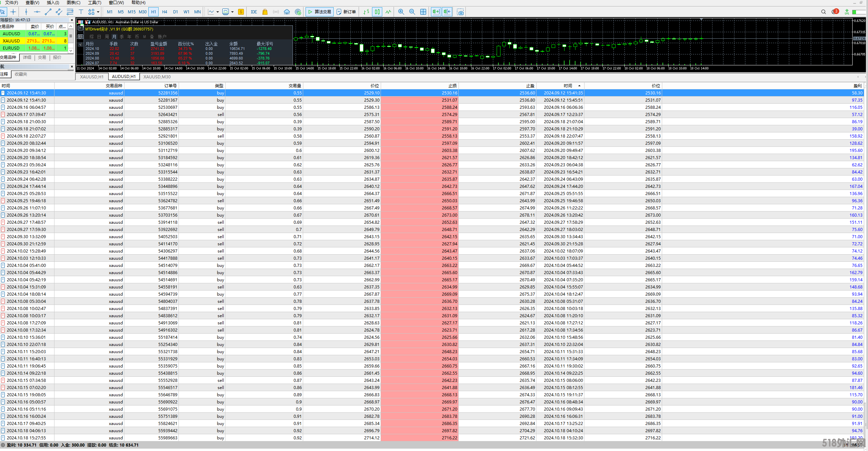Viewport: 868px width, 451px height.
Task: Collapse the MTDriver statistics panel
Action: 80,29
